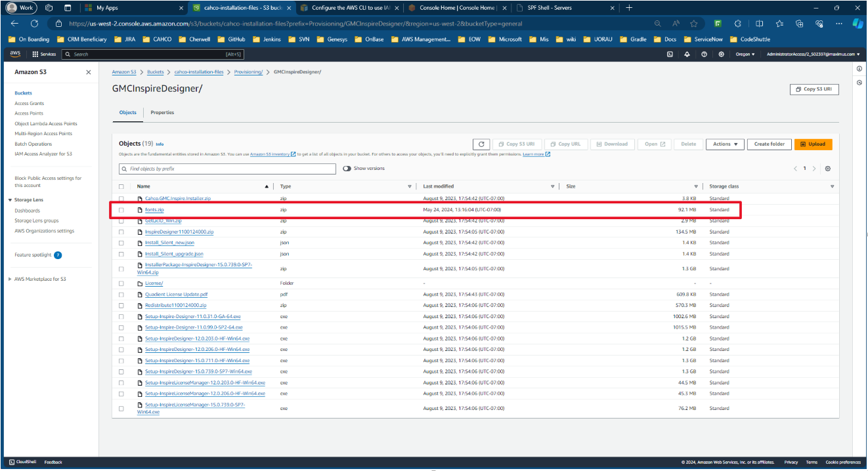Open the AWS support help icon

(704, 54)
